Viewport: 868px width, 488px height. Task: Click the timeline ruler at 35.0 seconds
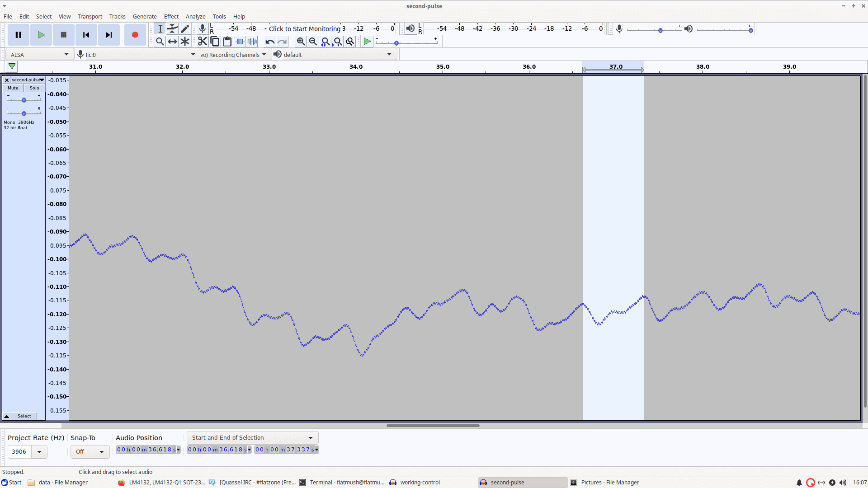(x=443, y=67)
